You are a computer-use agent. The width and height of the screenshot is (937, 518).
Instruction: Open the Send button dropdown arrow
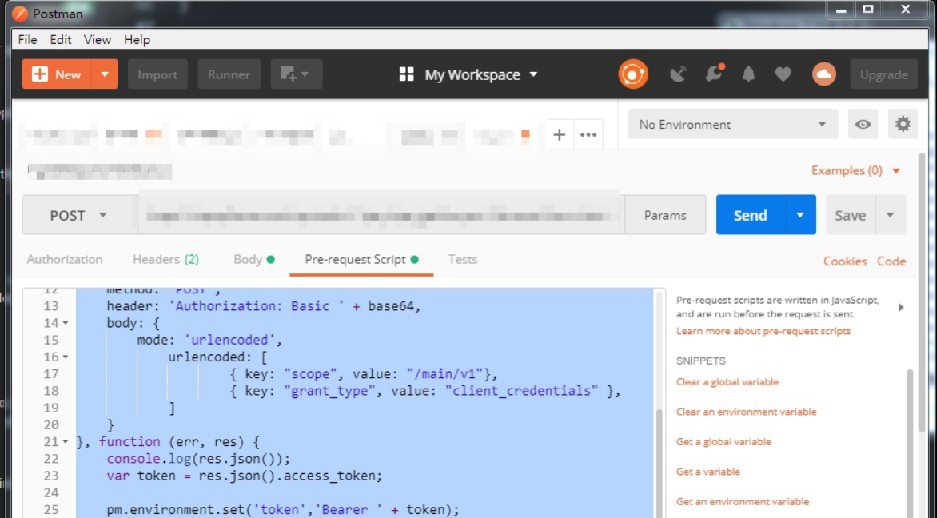800,215
